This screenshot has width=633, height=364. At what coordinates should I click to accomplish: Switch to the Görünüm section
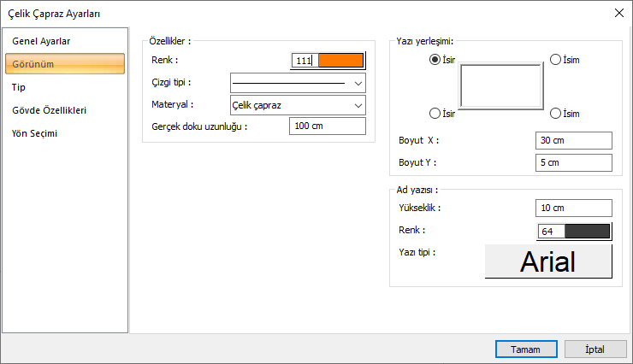65,64
